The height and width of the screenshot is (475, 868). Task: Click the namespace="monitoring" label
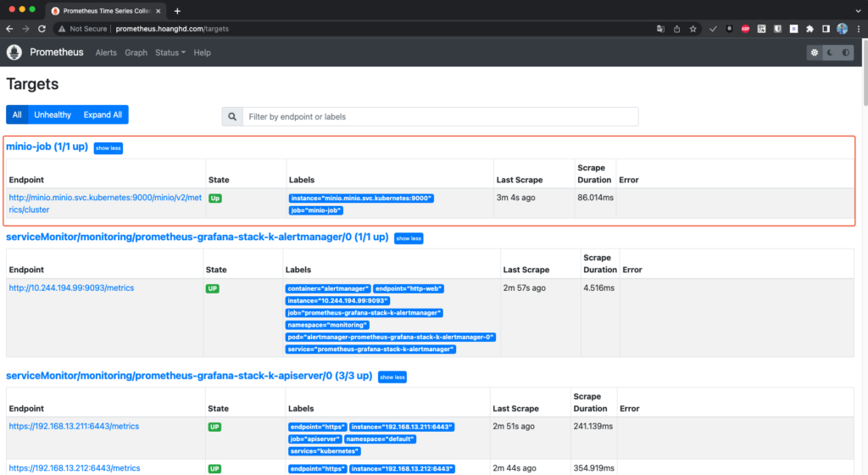[327, 325]
